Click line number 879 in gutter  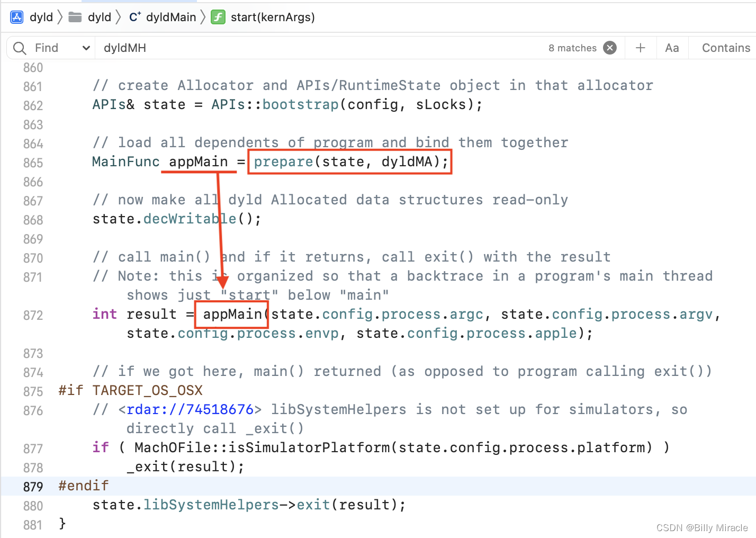(33, 487)
